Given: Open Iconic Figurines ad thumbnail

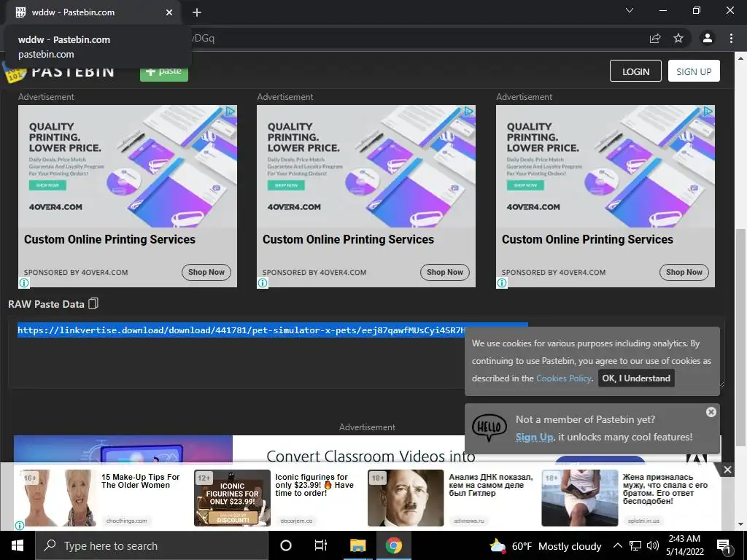Looking at the screenshot, I should pyautogui.click(x=232, y=498).
